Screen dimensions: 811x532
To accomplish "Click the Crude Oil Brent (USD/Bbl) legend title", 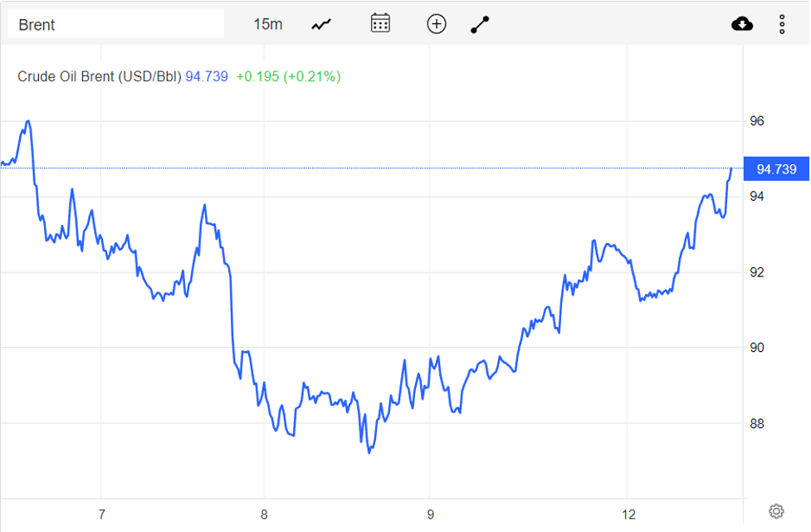I will pyautogui.click(x=100, y=76).
